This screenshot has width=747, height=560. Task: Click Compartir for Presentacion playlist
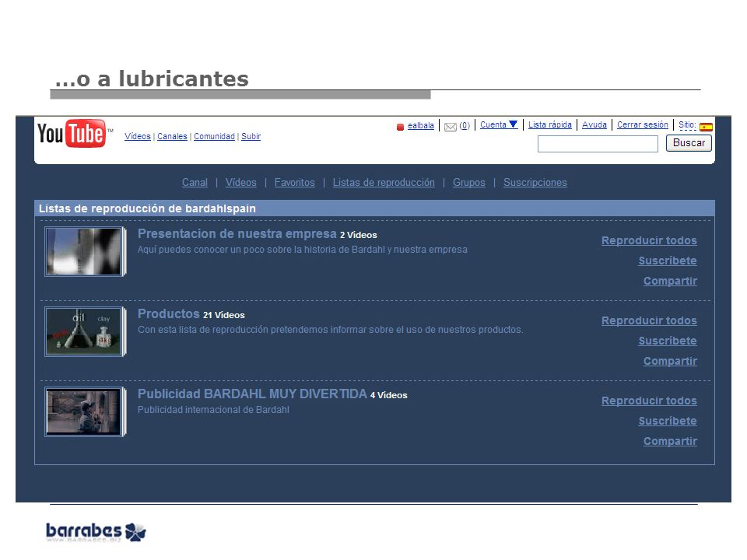670,281
